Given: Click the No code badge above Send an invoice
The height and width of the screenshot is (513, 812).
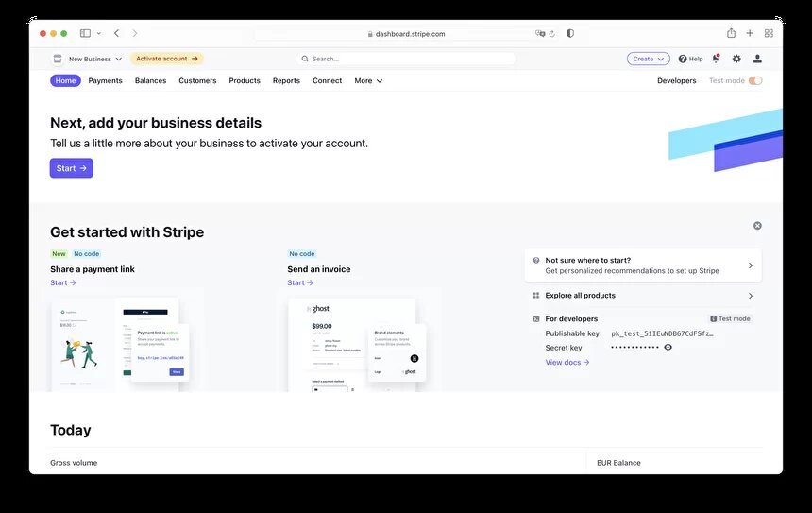Looking at the screenshot, I should click(x=302, y=254).
